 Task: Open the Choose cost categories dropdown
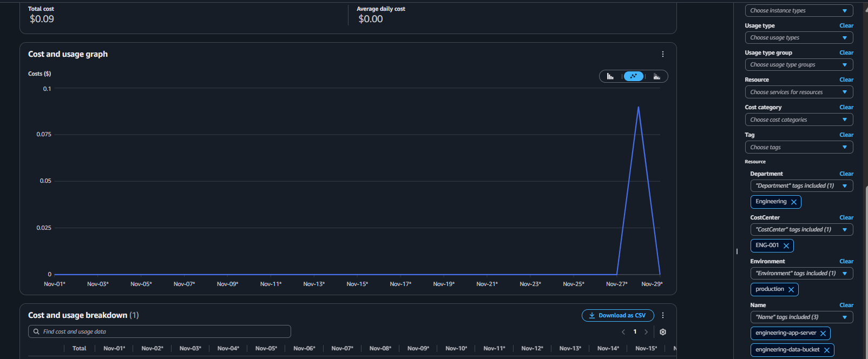click(799, 120)
